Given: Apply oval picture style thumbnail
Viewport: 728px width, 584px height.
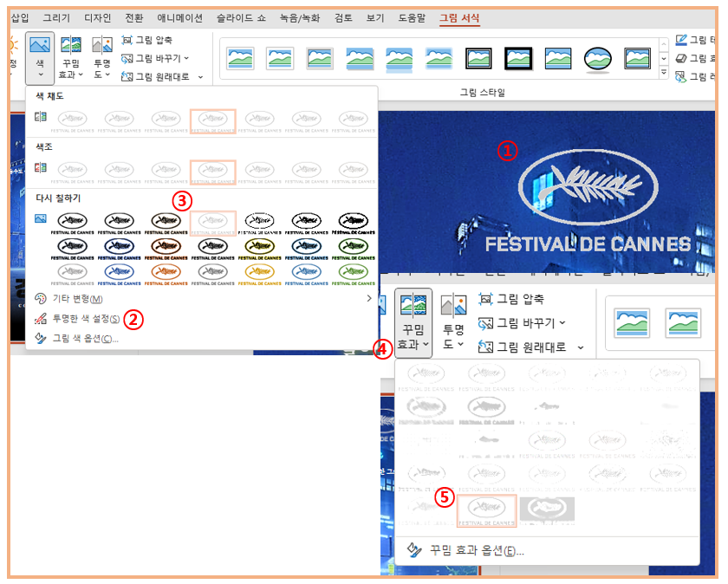Looking at the screenshot, I should [597, 59].
